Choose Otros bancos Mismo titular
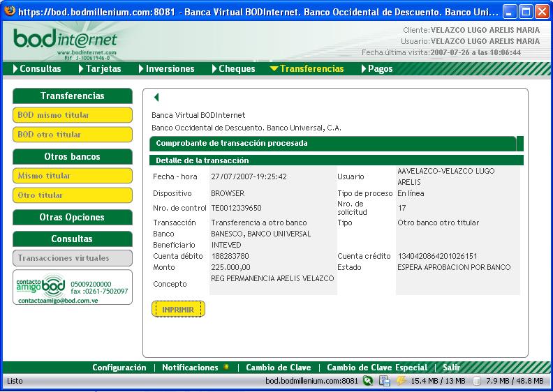 point(73,176)
